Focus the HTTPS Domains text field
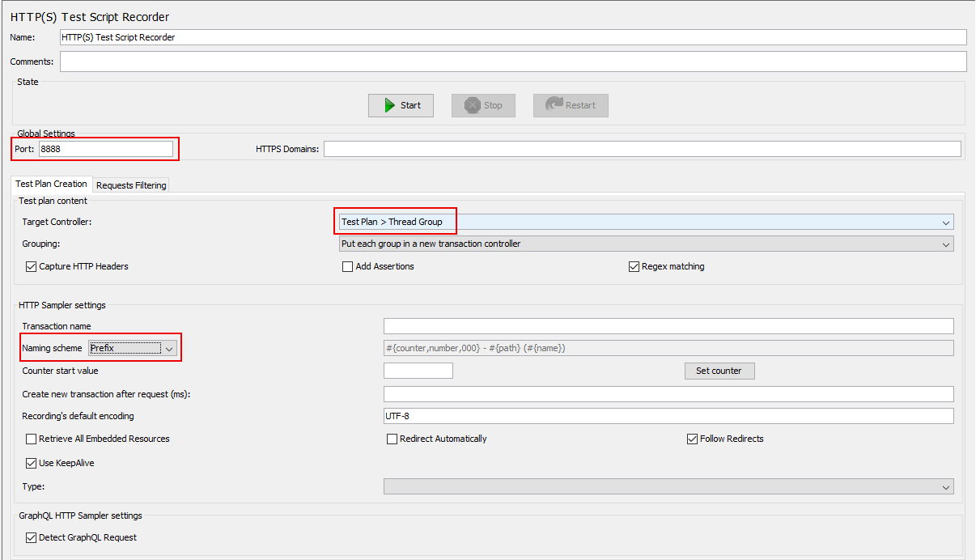The image size is (976, 560). point(642,149)
